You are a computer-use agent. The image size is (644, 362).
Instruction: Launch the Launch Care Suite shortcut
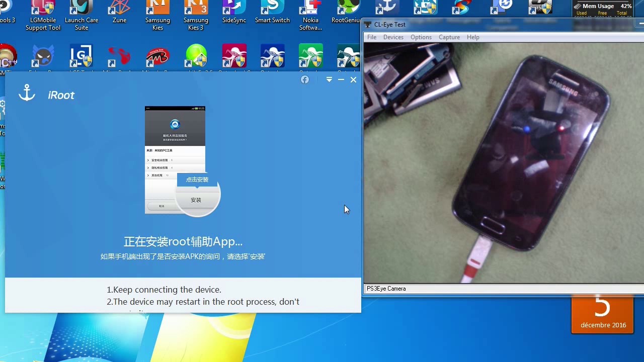click(x=82, y=16)
